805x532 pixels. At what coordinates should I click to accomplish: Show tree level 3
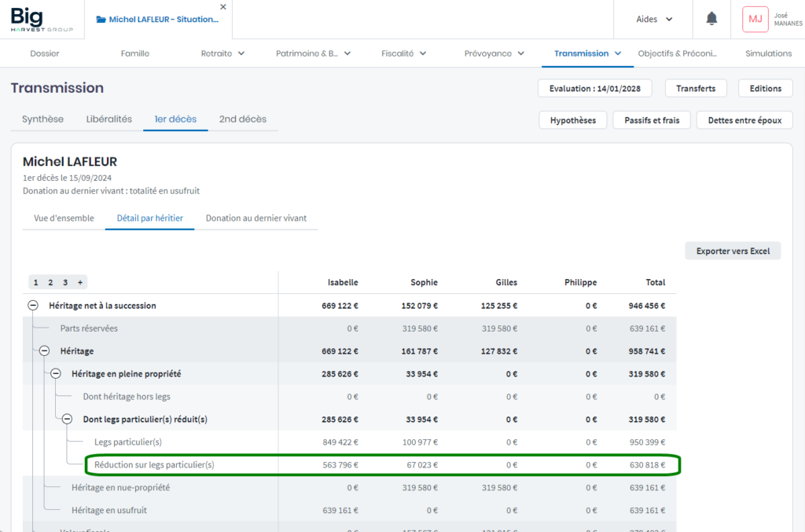[x=65, y=282]
